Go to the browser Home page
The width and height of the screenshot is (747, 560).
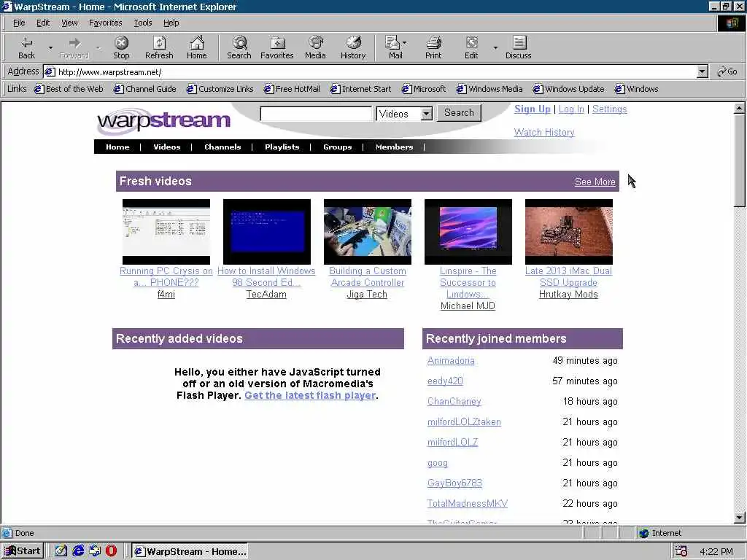[197, 47]
